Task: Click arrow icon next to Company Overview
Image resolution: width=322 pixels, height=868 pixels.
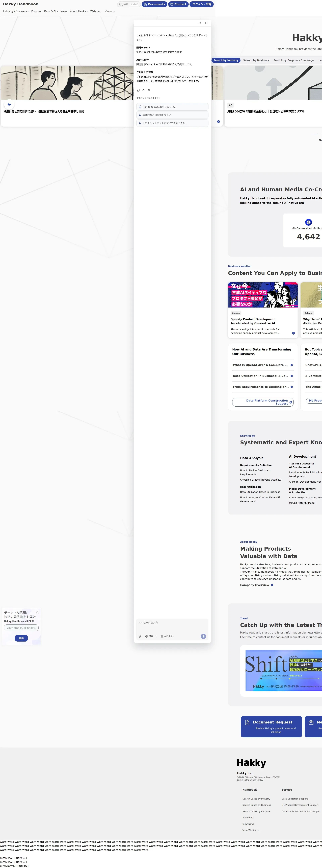Action: (272, 585)
